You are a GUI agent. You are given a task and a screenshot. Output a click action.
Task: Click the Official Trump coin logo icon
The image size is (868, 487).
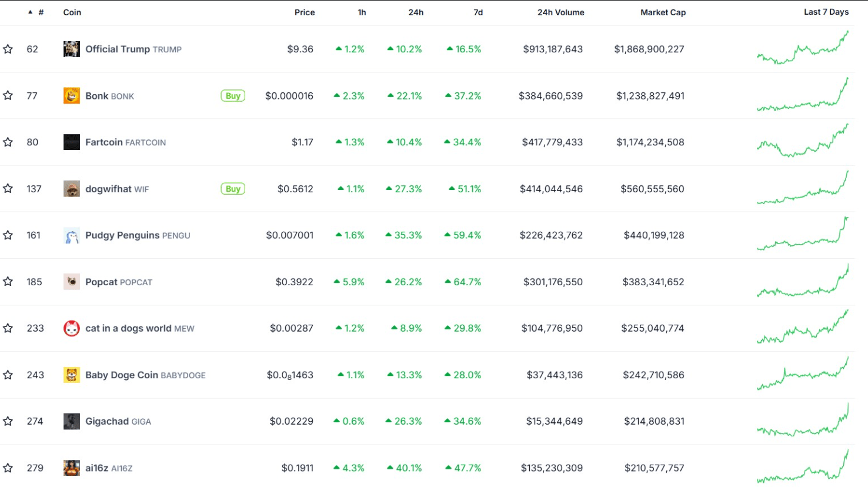(72, 49)
